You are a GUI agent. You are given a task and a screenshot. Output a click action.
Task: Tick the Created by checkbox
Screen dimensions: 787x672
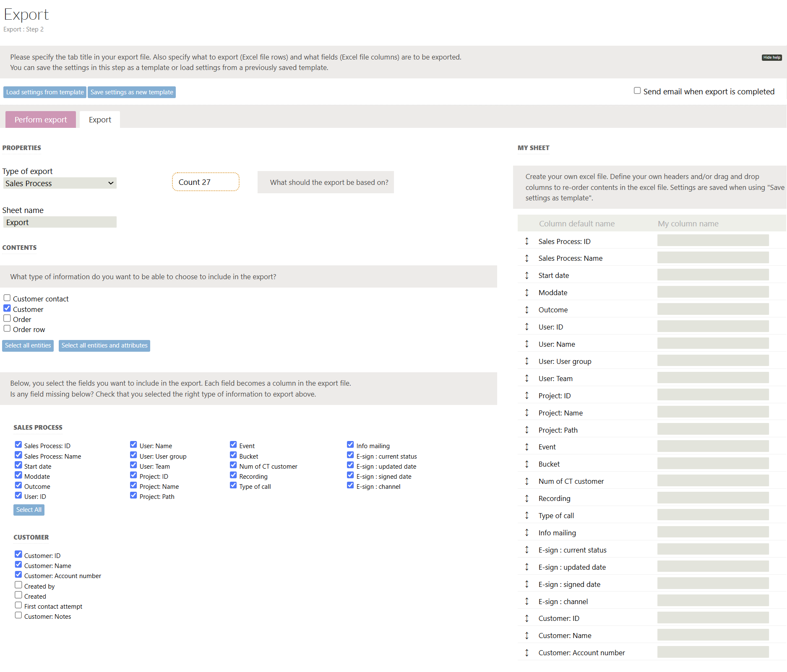tap(18, 585)
